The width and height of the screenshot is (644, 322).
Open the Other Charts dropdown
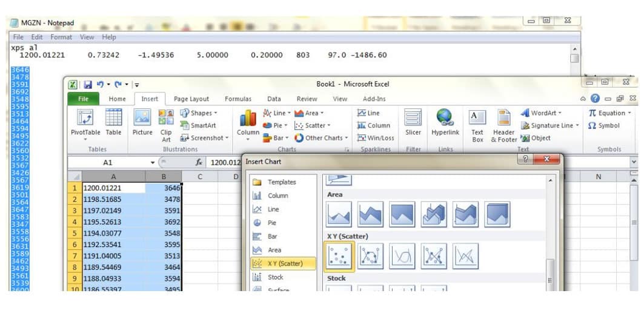[321, 138]
